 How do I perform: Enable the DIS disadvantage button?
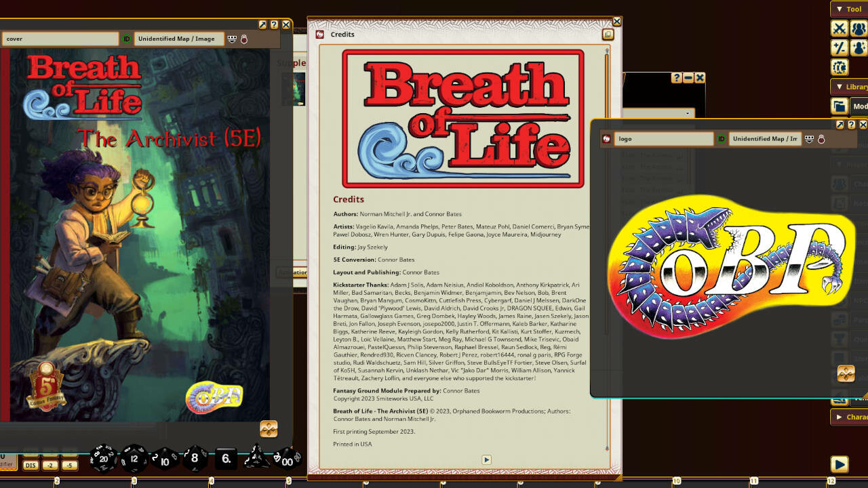pos(30,465)
